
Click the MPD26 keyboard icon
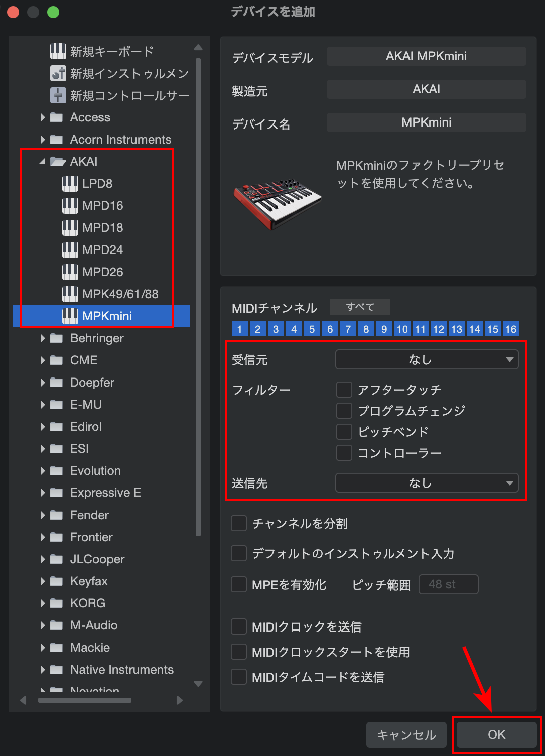70,272
